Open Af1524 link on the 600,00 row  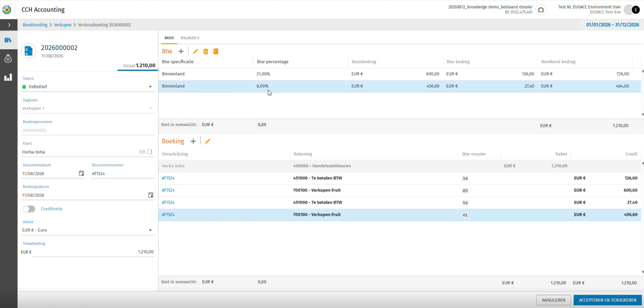168,190
